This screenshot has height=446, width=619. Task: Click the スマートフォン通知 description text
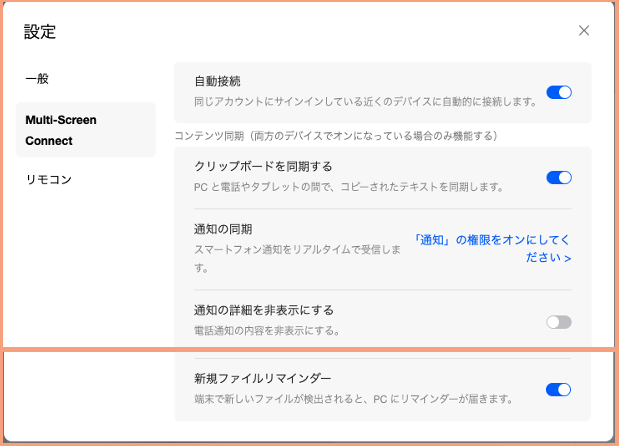click(297, 258)
